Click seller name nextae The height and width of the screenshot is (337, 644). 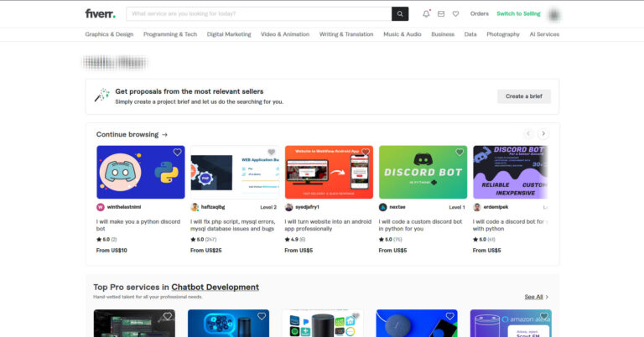pos(397,207)
